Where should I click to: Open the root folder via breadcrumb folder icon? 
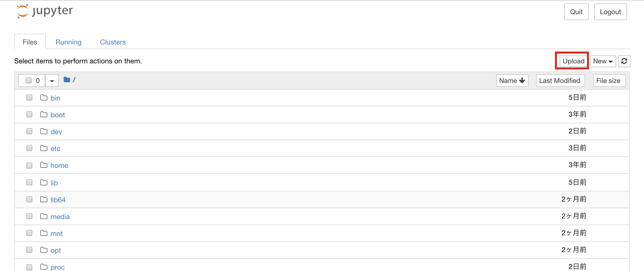(x=67, y=80)
